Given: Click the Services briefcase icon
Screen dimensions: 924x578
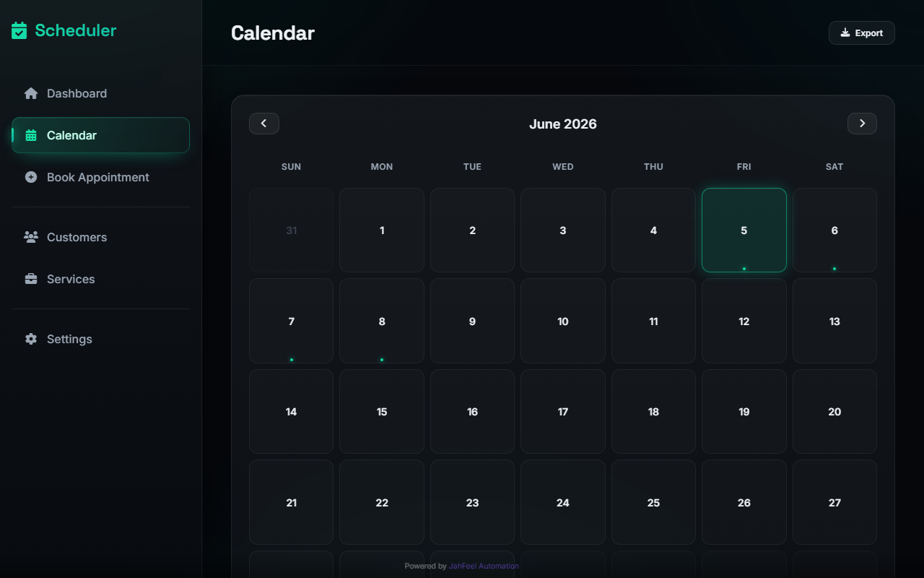Looking at the screenshot, I should coord(31,279).
